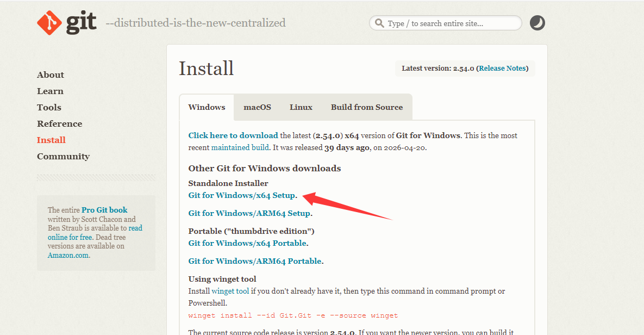Viewport: 644px width, 335px height.
Task: Focus the site search field
Action: 446,23
